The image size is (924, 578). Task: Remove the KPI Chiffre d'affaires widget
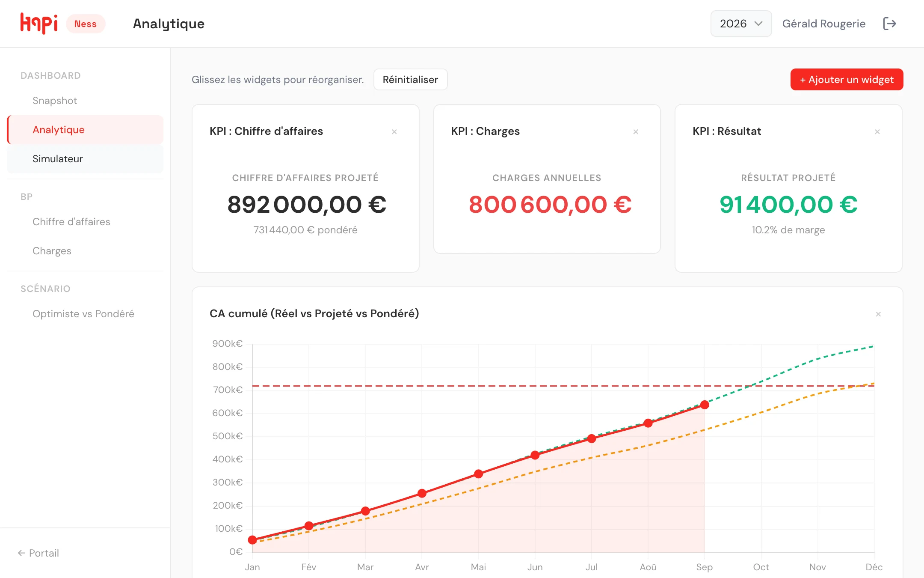tap(394, 132)
